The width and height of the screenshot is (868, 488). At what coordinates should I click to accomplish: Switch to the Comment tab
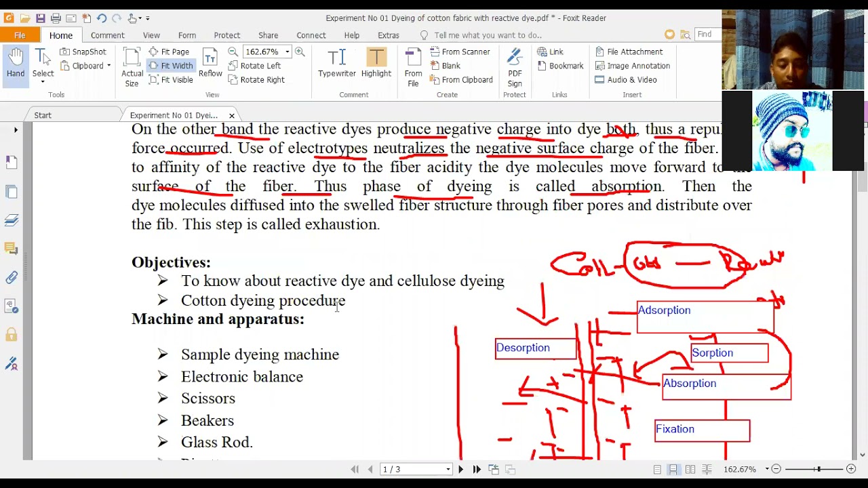pyautogui.click(x=107, y=35)
